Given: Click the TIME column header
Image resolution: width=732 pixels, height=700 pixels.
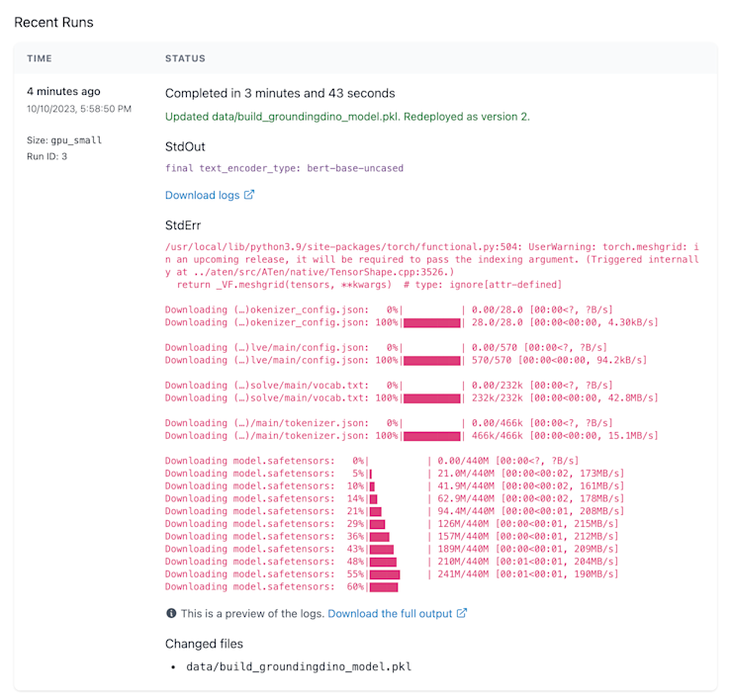Looking at the screenshot, I should [40, 58].
